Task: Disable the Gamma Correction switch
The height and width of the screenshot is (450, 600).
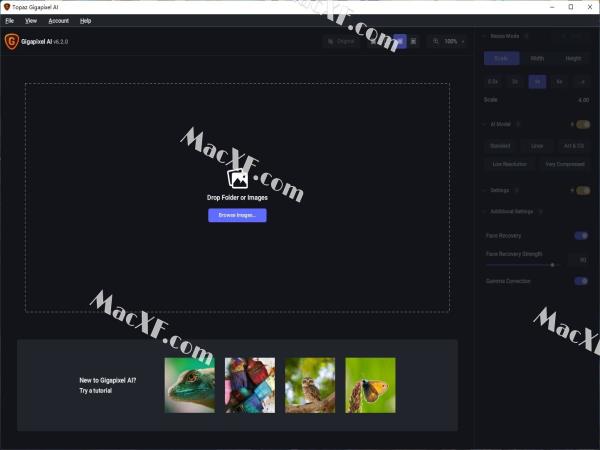Action: point(581,281)
